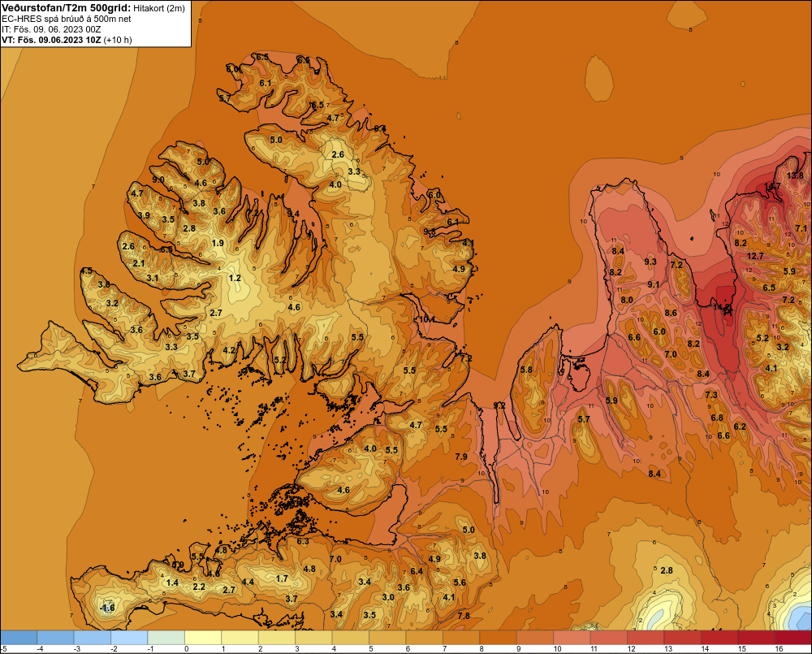Click the 3.9 temperature label
This screenshot has height=654, width=812.
click(x=144, y=215)
